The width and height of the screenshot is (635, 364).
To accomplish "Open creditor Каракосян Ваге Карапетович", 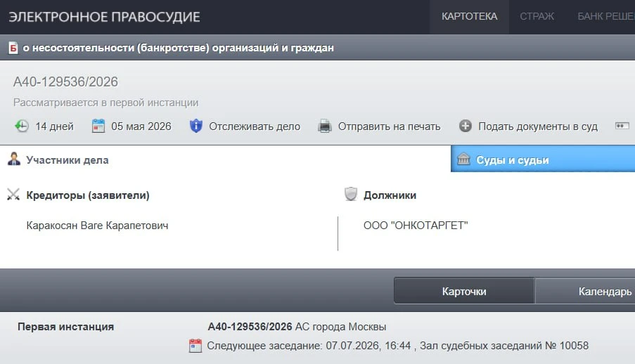I will point(97,226).
